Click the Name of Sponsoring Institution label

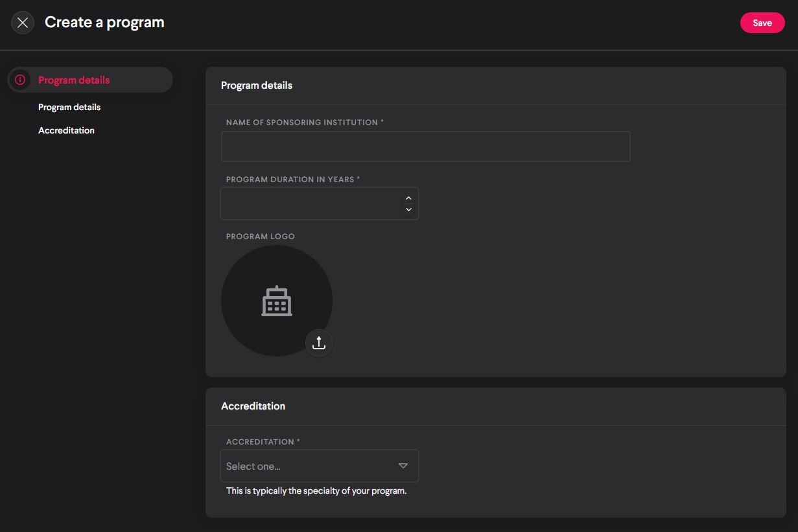pos(302,122)
